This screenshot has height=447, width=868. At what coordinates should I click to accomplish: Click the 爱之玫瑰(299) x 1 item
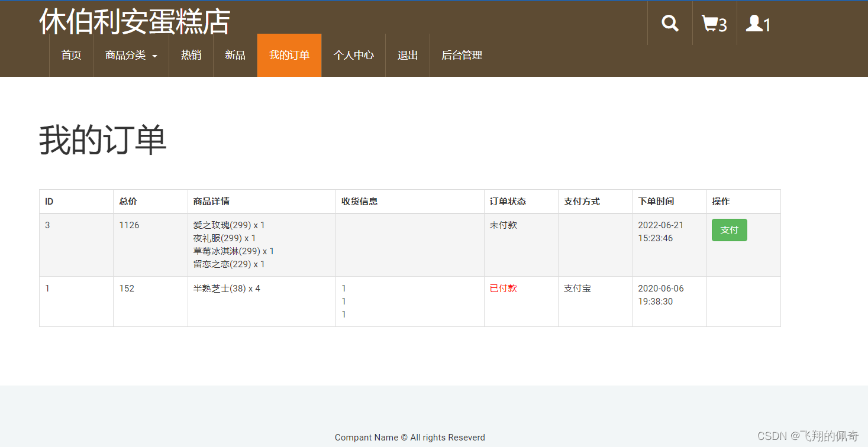[228, 225]
